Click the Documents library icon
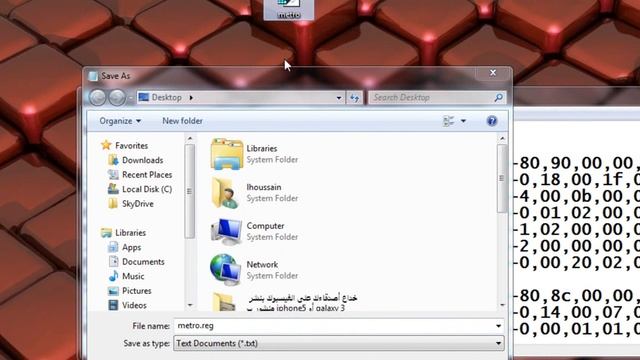Image resolution: width=640 pixels, height=360 pixels. (113, 261)
